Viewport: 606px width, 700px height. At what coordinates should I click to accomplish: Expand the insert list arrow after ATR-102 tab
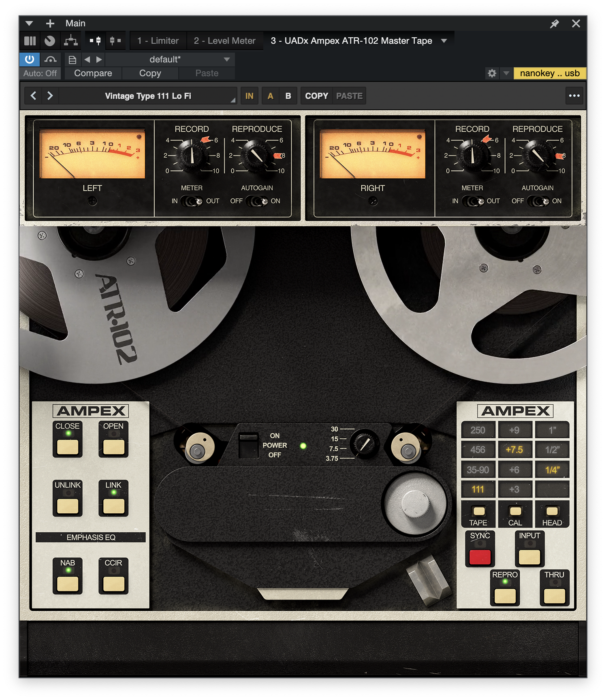click(x=444, y=41)
